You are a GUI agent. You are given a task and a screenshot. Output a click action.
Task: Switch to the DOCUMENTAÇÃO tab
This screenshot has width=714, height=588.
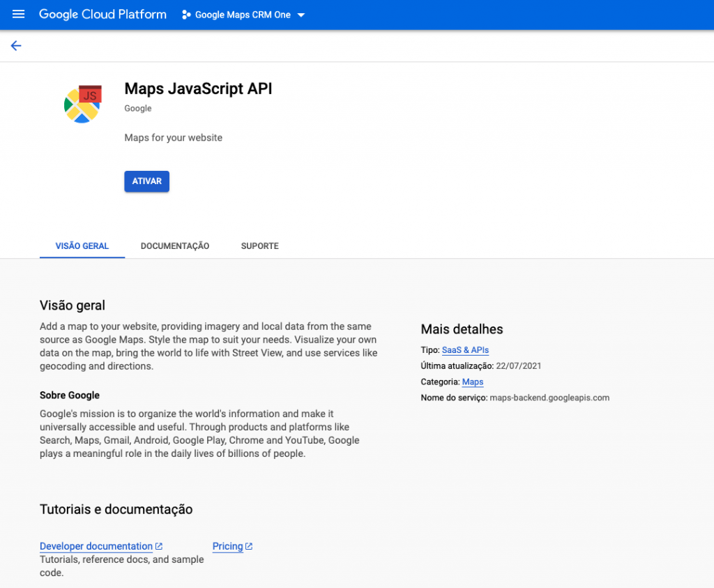(175, 246)
